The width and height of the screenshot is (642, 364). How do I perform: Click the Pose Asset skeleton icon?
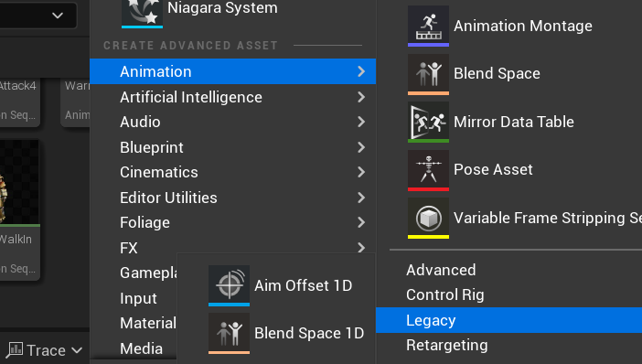click(428, 169)
